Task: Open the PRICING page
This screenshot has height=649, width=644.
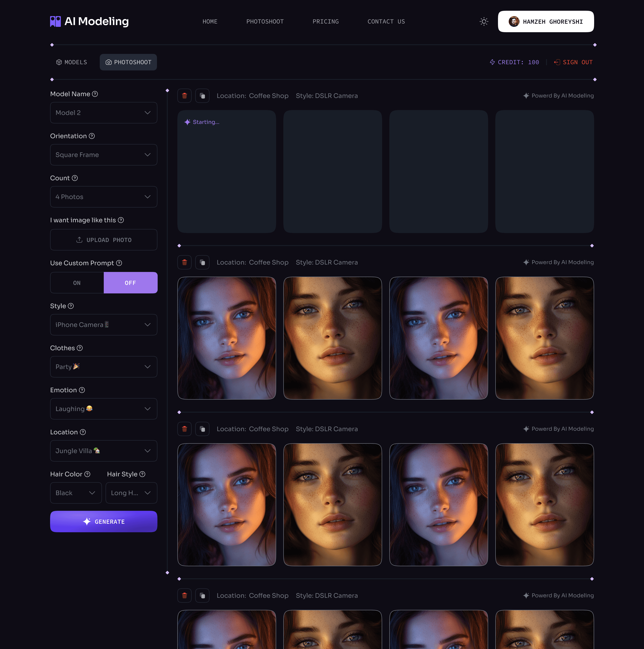Action: click(326, 21)
